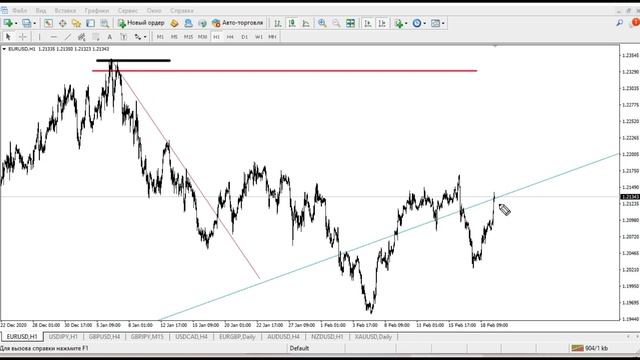Switch chart to line chart mode

pyautogui.click(x=306, y=23)
